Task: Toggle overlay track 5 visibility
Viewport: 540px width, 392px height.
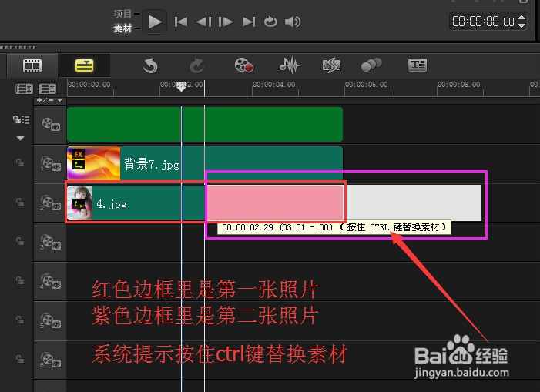Action: [x=51, y=320]
